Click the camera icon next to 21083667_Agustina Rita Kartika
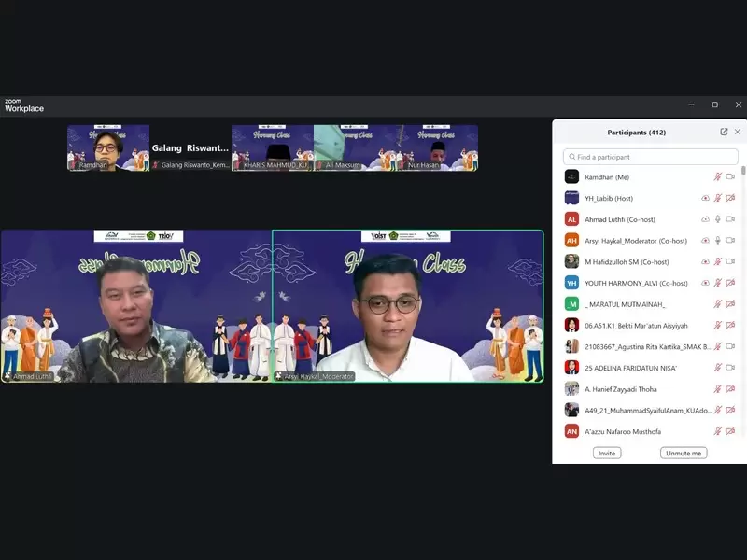 tap(730, 346)
